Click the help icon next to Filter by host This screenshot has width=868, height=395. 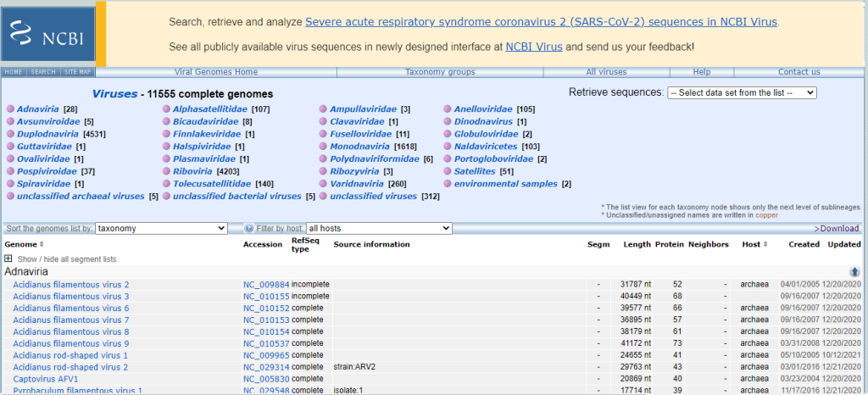click(x=248, y=229)
